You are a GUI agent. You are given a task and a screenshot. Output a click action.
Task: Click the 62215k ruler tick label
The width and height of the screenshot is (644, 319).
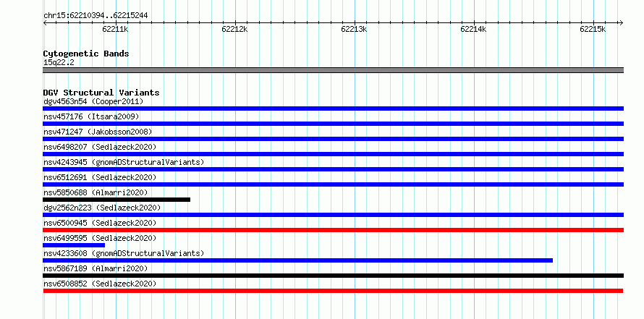[593, 29]
